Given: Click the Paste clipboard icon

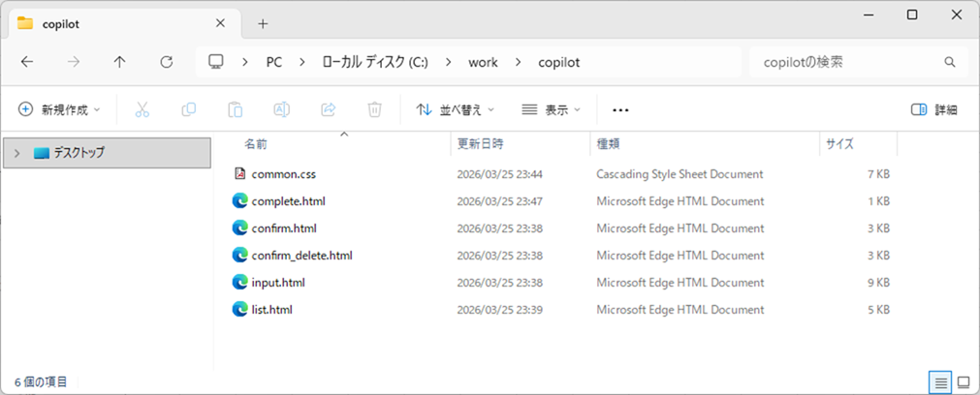Looking at the screenshot, I should click(x=235, y=109).
